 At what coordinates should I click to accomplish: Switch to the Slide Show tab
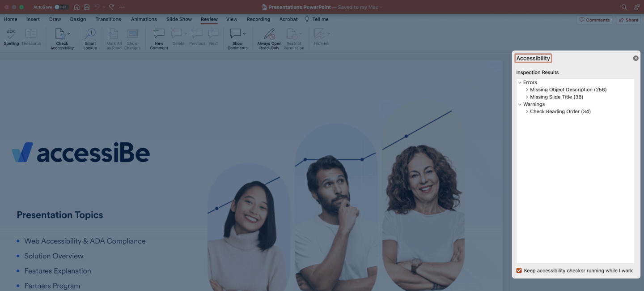tap(179, 19)
